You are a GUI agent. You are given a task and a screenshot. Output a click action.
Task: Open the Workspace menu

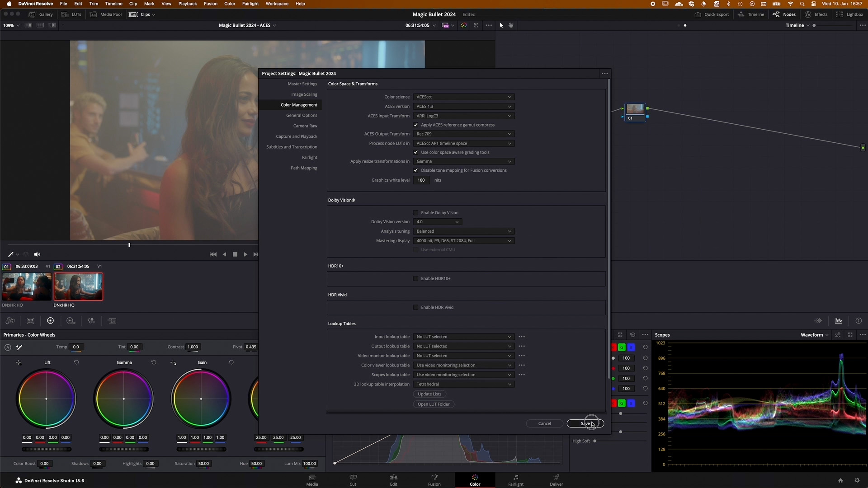(x=277, y=4)
